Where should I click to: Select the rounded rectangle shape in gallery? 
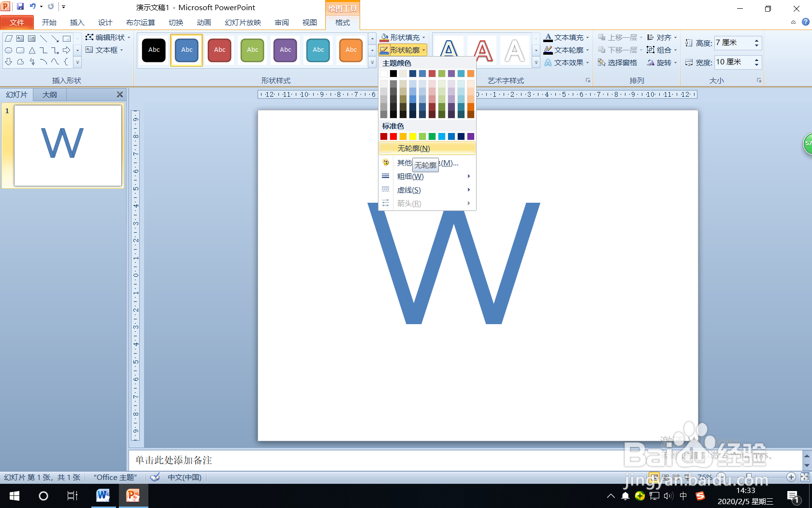20,50
